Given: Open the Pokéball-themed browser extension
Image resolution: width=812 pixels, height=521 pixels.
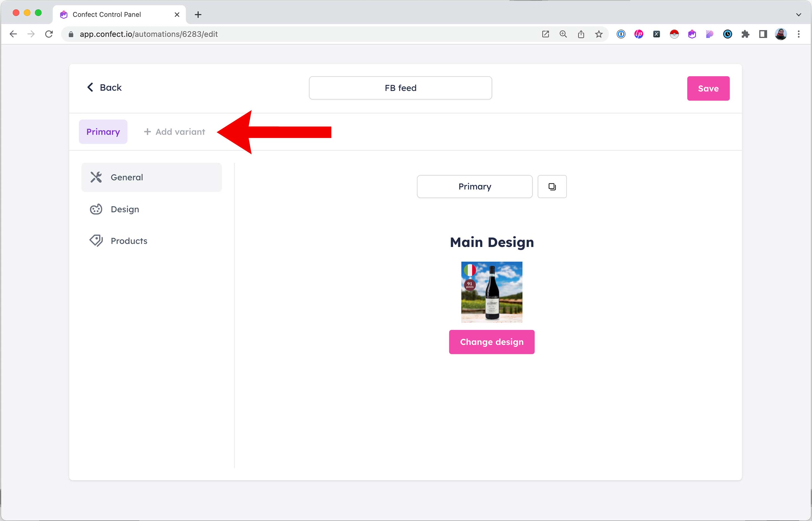Looking at the screenshot, I should [x=674, y=34].
